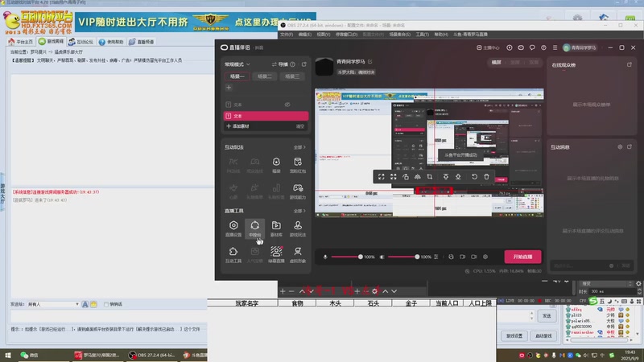Screen dimensions: 644x362
Task: Set the speaker volume slider
Action: (x=404, y=257)
